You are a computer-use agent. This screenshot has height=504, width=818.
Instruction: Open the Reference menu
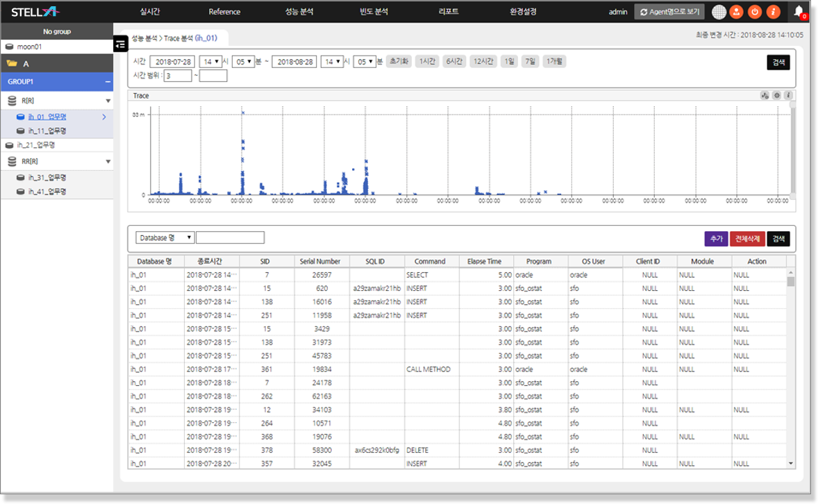pos(224,12)
